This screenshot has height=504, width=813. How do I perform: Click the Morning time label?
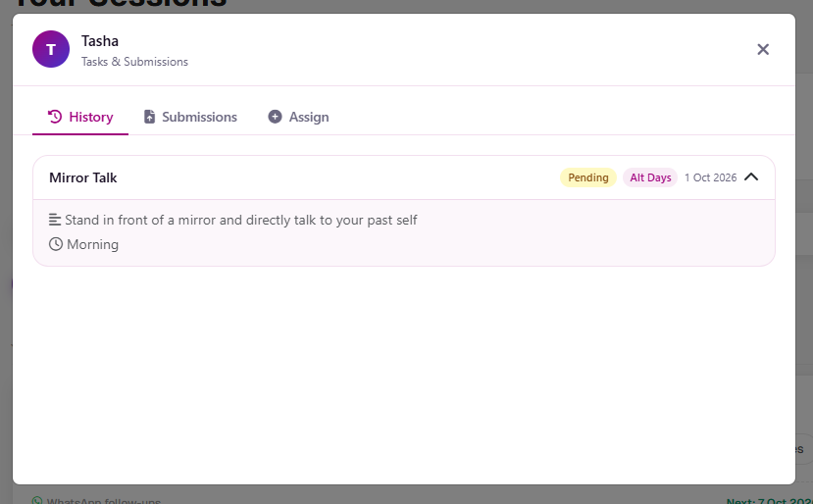93,244
